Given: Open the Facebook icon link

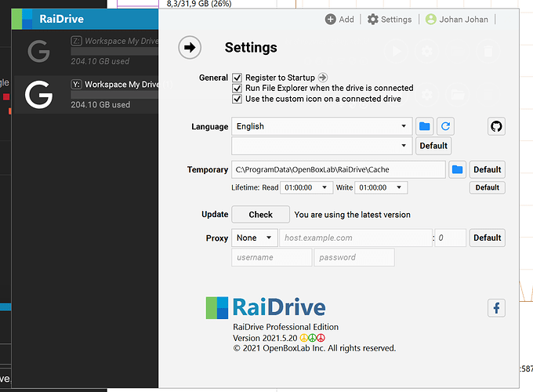Looking at the screenshot, I should [496, 308].
